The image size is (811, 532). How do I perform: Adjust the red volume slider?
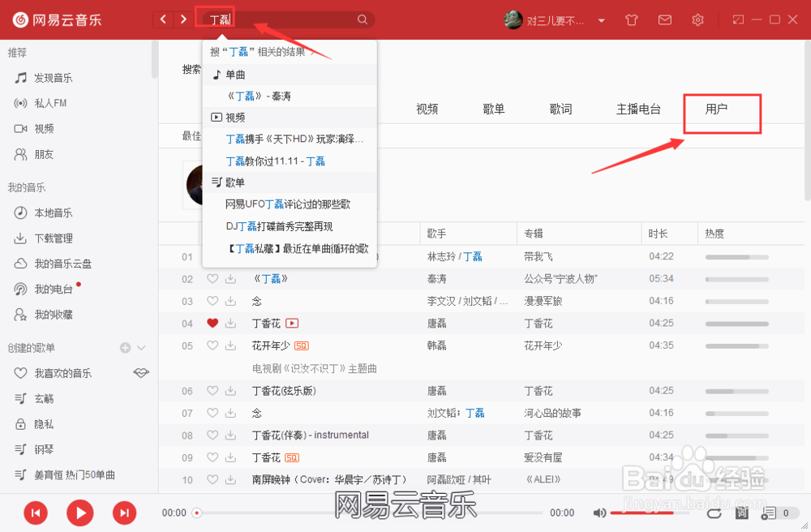pos(649,513)
